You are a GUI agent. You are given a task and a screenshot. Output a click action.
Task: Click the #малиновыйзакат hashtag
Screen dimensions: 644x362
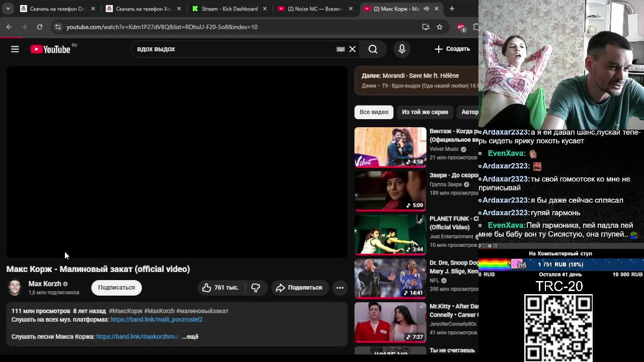point(202,311)
